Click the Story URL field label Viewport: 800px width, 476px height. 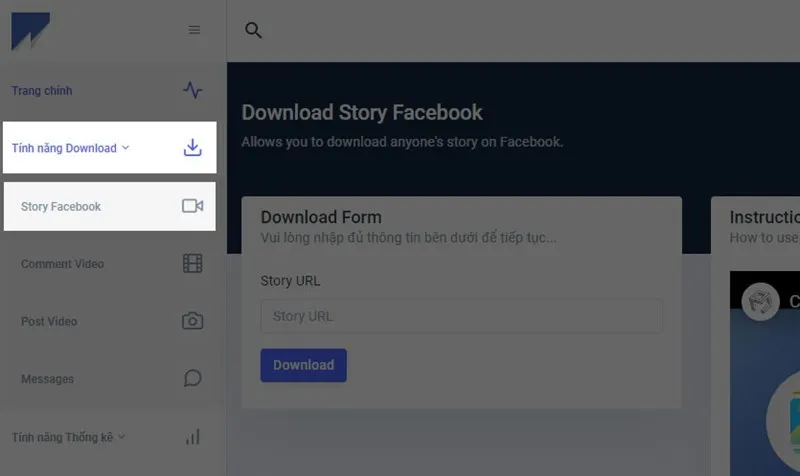(x=290, y=281)
